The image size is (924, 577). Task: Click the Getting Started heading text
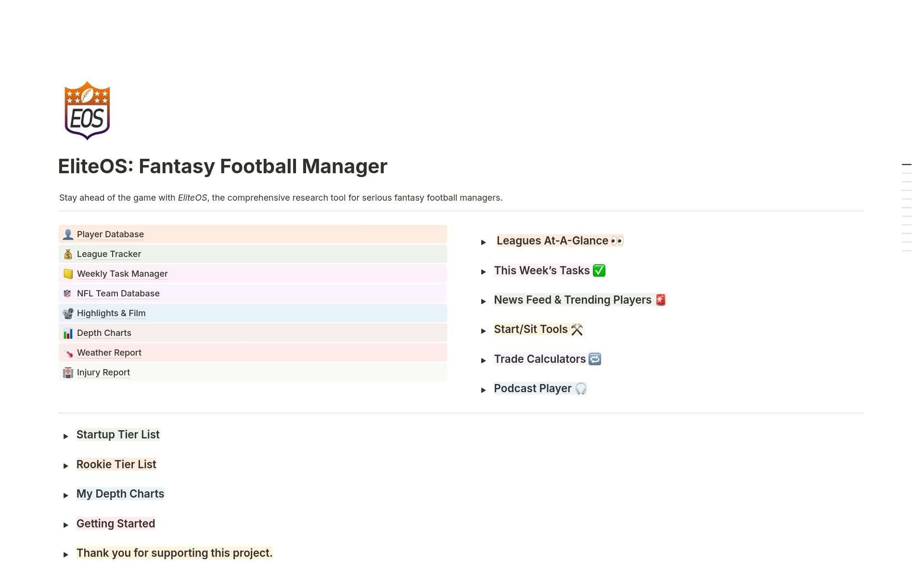click(x=115, y=524)
